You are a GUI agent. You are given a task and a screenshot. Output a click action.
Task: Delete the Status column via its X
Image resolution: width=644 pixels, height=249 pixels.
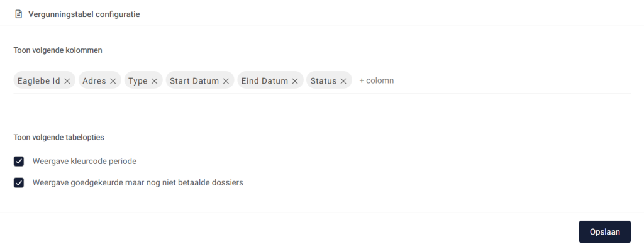coord(343,81)
